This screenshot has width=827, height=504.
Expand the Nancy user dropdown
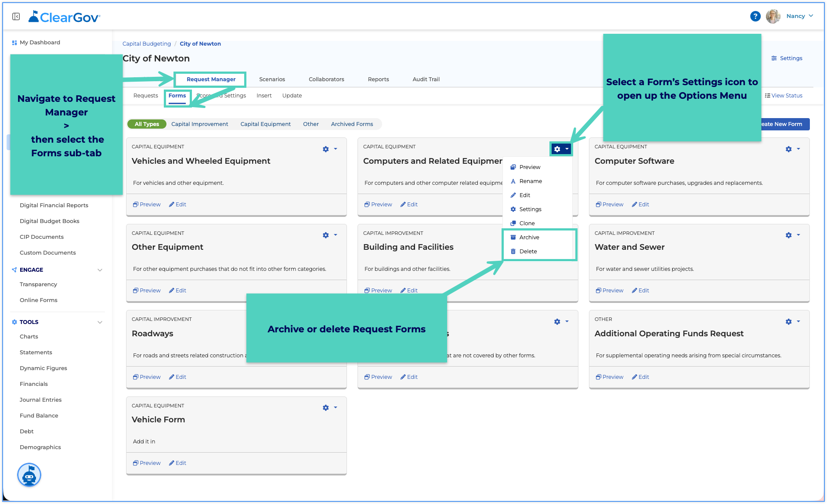[800, 16]
